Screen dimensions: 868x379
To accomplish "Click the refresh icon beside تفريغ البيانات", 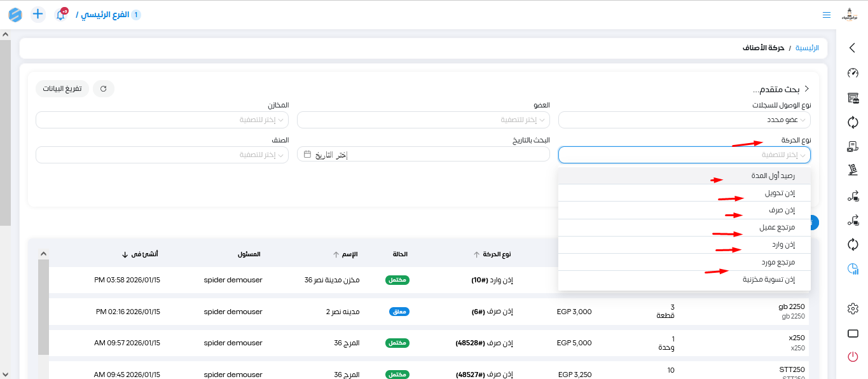I will 103,89.
